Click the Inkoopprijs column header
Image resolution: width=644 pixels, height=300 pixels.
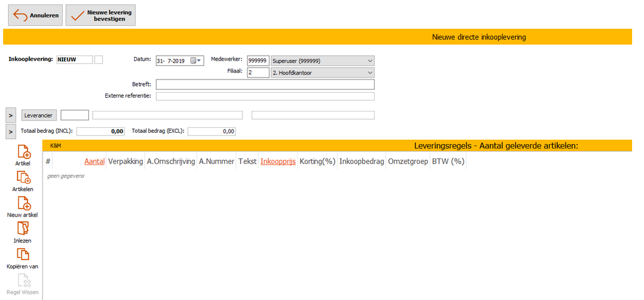278,161
